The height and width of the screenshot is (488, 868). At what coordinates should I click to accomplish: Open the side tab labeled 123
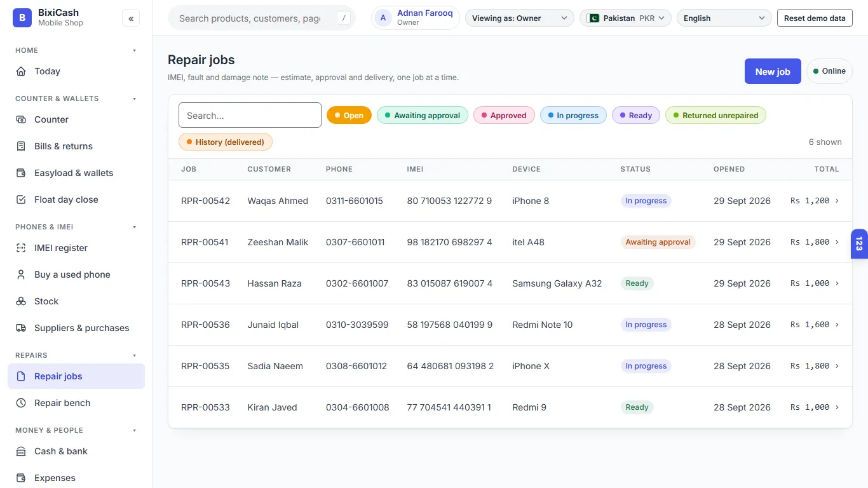pyautogui.click(x=859, y=244)
